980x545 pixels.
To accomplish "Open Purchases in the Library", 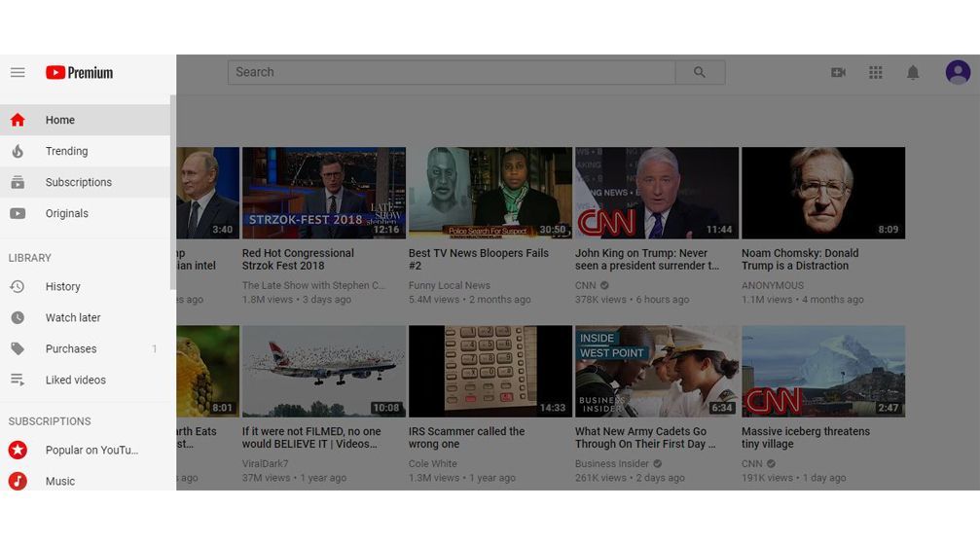I will (85, 348).
